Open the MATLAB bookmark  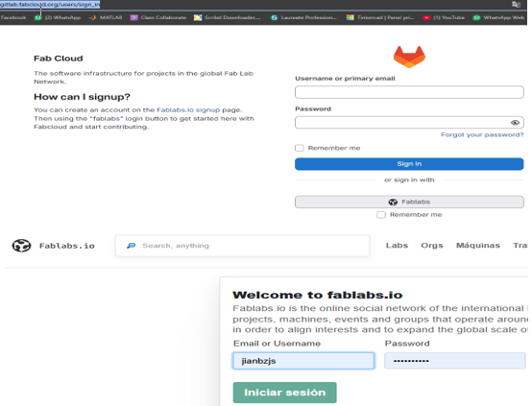tap(106, 17)
